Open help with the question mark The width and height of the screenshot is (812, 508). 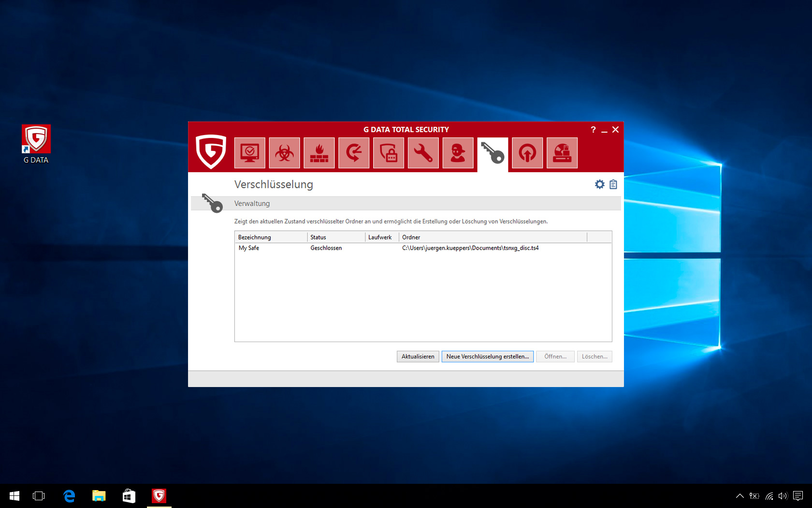(593, 130)
